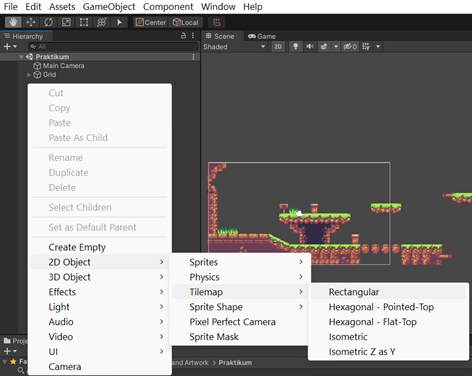This screenshot has height=376, width=472.
Task: Open effects dropdown arrow
Action: [x=336, y=47]
